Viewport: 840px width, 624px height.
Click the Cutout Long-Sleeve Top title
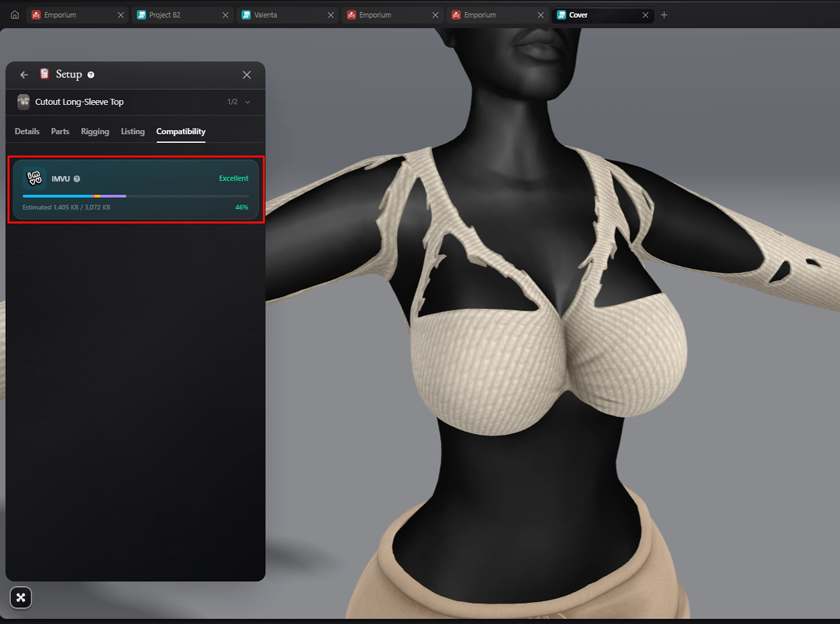coord(79,102)
